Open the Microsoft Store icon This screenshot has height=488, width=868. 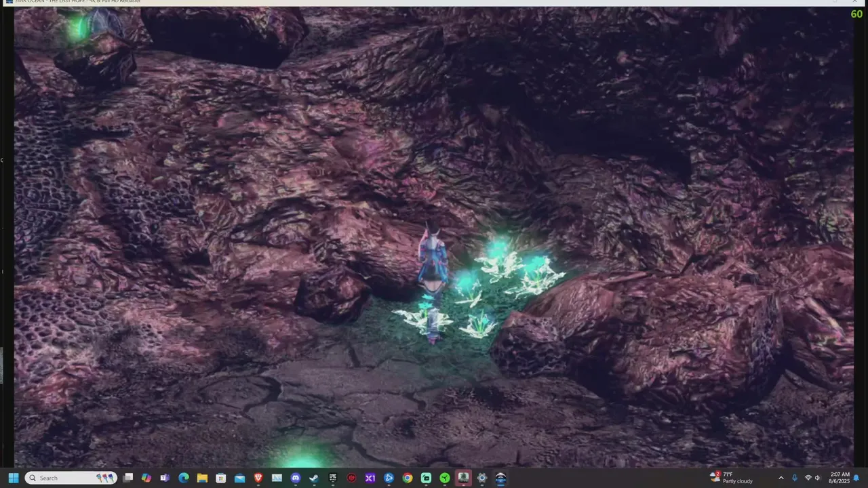221,478
